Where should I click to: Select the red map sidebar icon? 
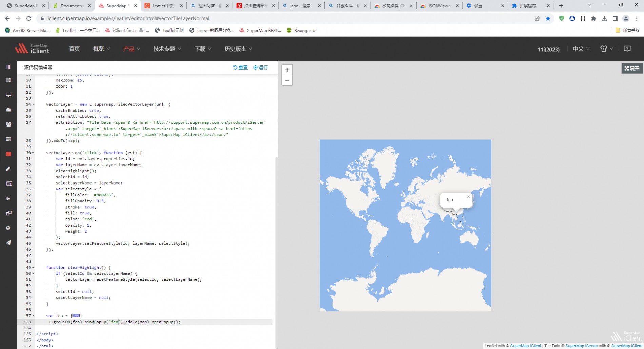(x=8, y=154)
